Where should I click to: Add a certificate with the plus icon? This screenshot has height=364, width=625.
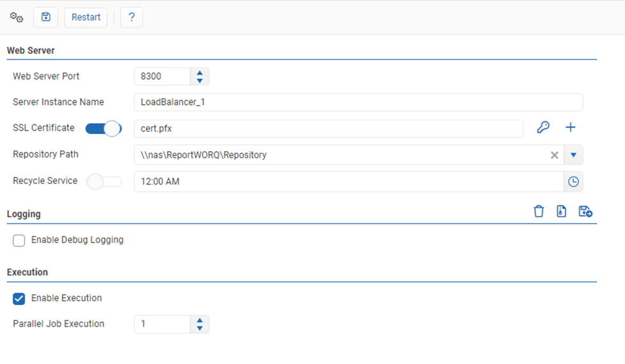point(571,128)
